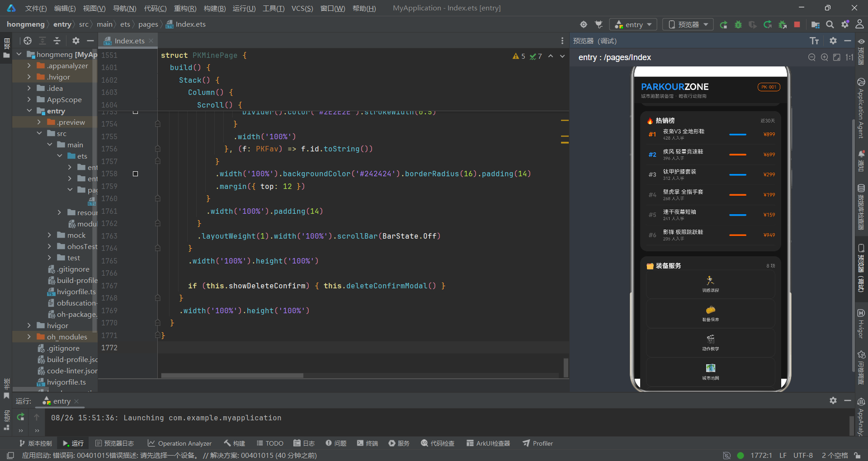Open the Profiler tool window
Image resolution: width=868 pixels, height=461 pixels.
coord(538,443)
